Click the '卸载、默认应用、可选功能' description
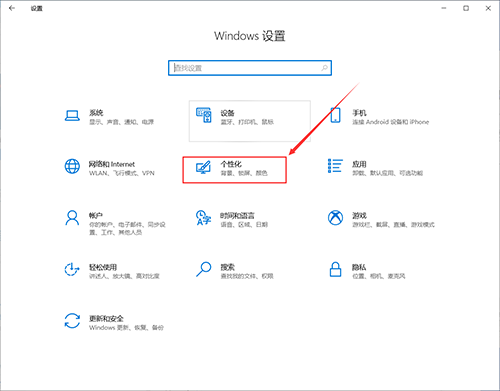Screen dimensions: 500x391 pos(388,173)
